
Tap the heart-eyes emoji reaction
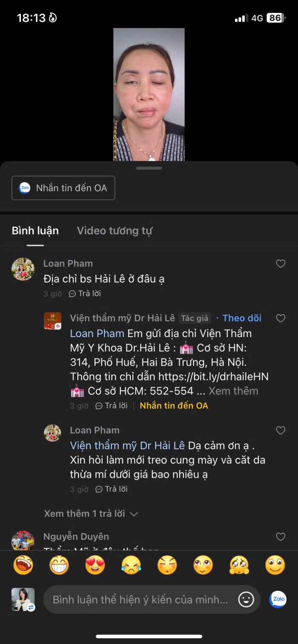[x=95, y=565]
